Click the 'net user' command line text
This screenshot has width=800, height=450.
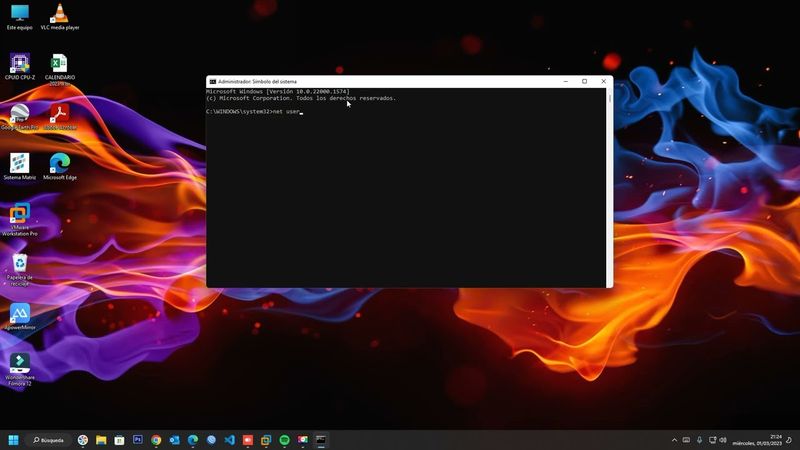pyautogui.click(x=286, y=111)
